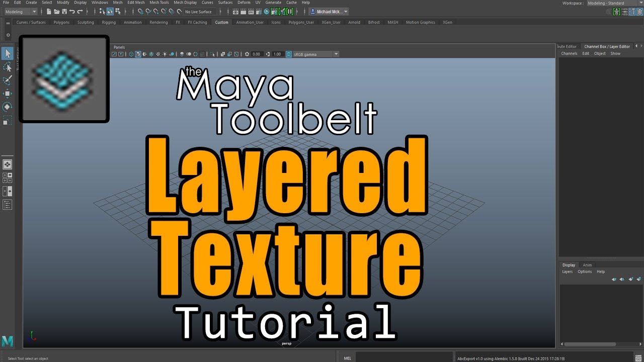Open the Windows menu
644x362 pixels.
[x=100, y=3]
